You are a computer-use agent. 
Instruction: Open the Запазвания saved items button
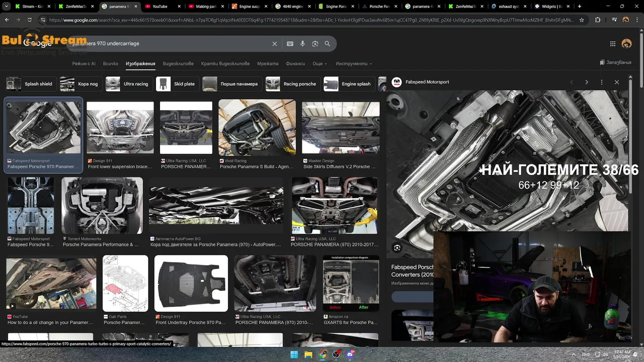[x=615, y=62]
